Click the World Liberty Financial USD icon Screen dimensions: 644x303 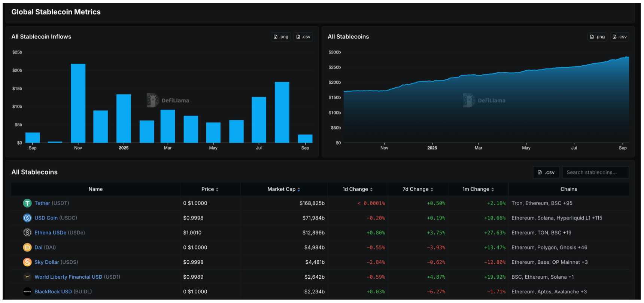point(27,277)
